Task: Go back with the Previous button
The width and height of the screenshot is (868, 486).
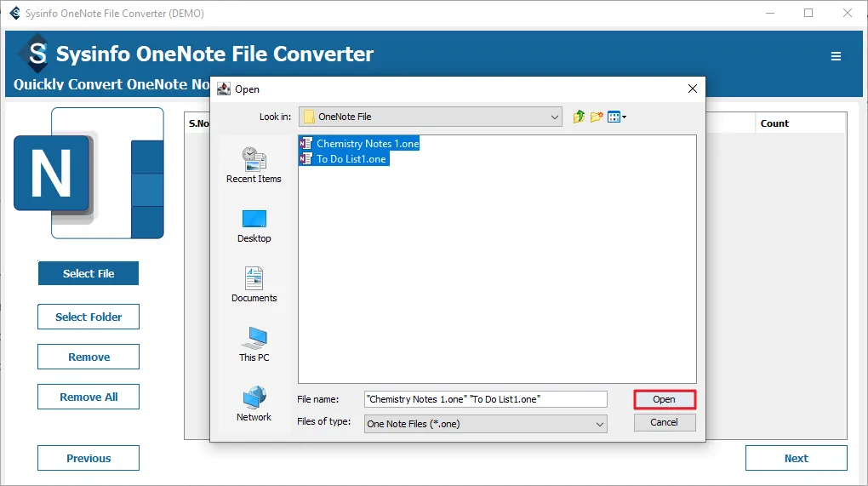Action: (x=89, y=458)
